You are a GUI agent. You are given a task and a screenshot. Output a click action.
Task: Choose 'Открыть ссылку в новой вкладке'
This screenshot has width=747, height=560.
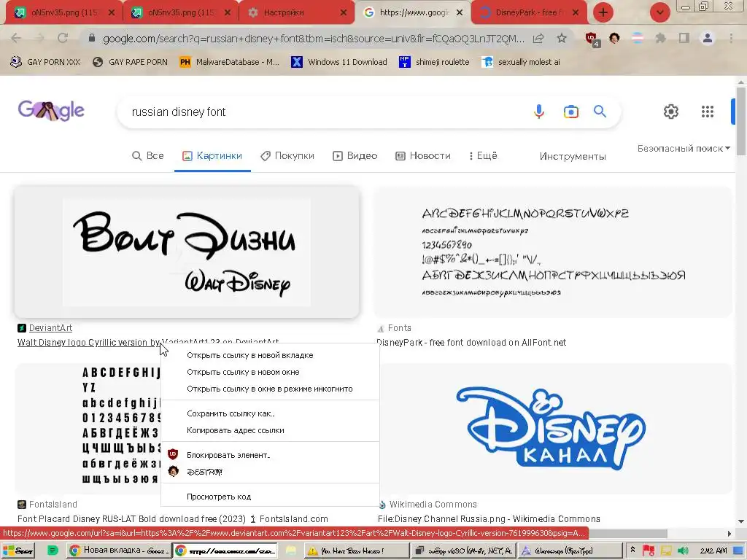270,355
